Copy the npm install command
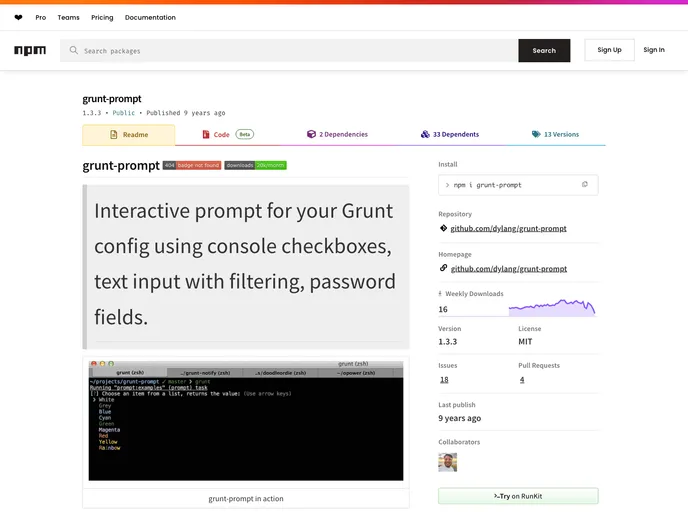688x512 pixels. coord(584,185)
